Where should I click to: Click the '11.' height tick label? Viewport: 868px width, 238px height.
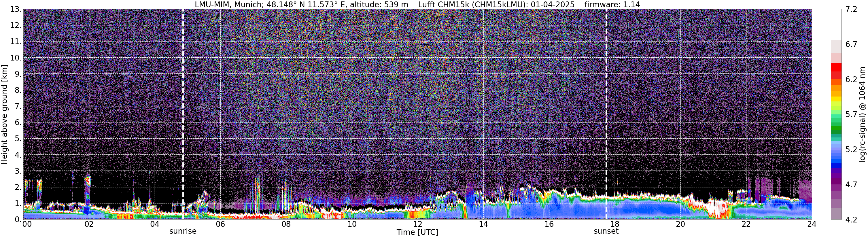pyautogui.click(x=16, y=42)
